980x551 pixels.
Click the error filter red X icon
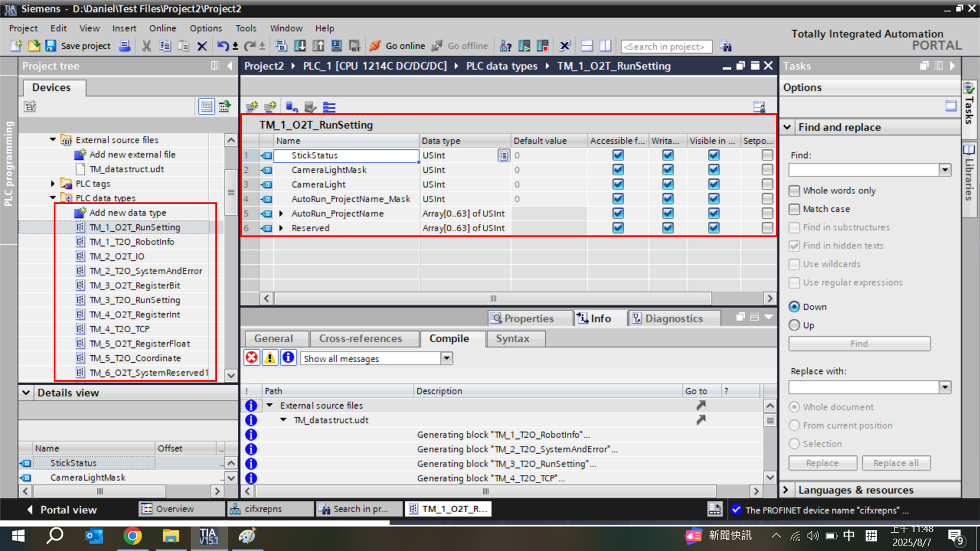pyautogui.click(x=252, y=358)
